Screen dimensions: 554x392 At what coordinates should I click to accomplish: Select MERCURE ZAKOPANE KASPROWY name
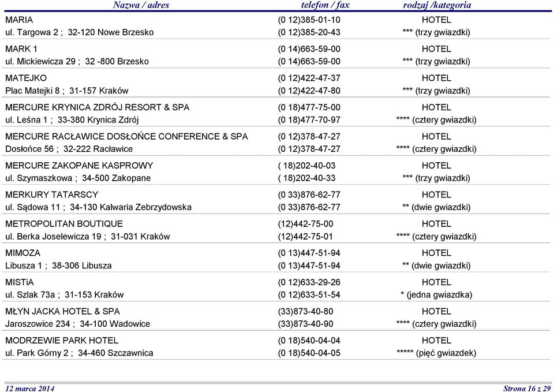click(79, 166)
